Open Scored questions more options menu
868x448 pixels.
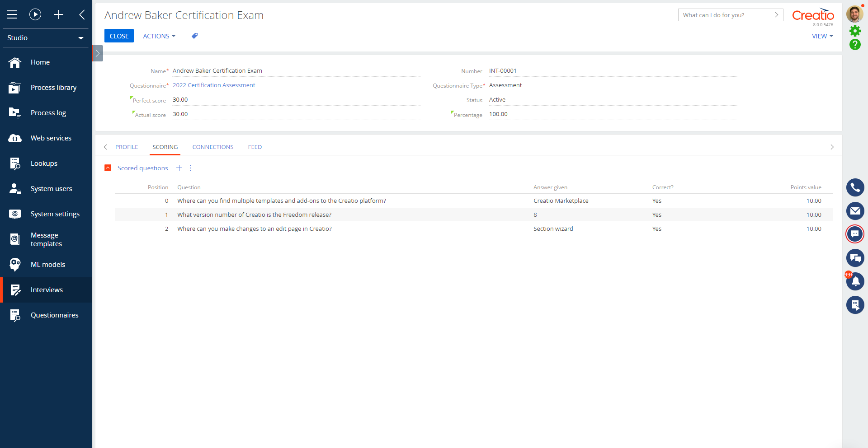[x=191, y=168]
